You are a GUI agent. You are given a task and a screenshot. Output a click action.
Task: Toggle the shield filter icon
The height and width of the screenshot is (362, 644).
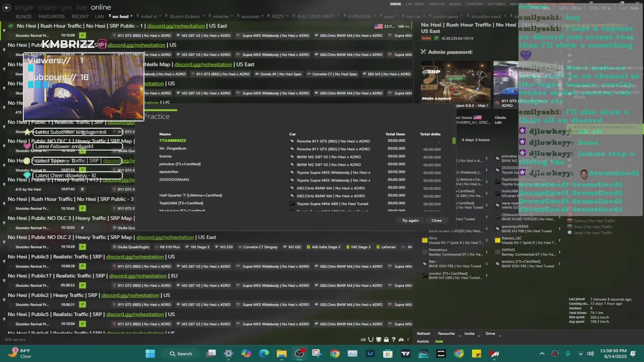(x=379, y=339)
